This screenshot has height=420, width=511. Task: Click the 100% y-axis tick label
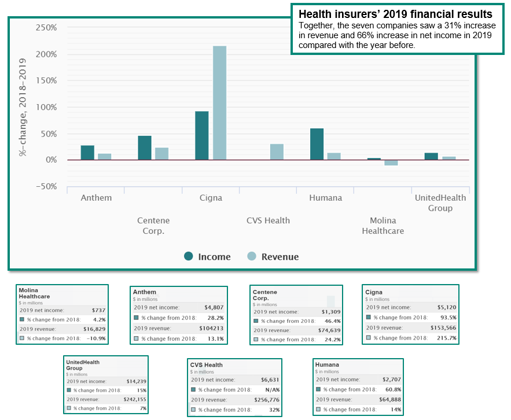[46, 107]
